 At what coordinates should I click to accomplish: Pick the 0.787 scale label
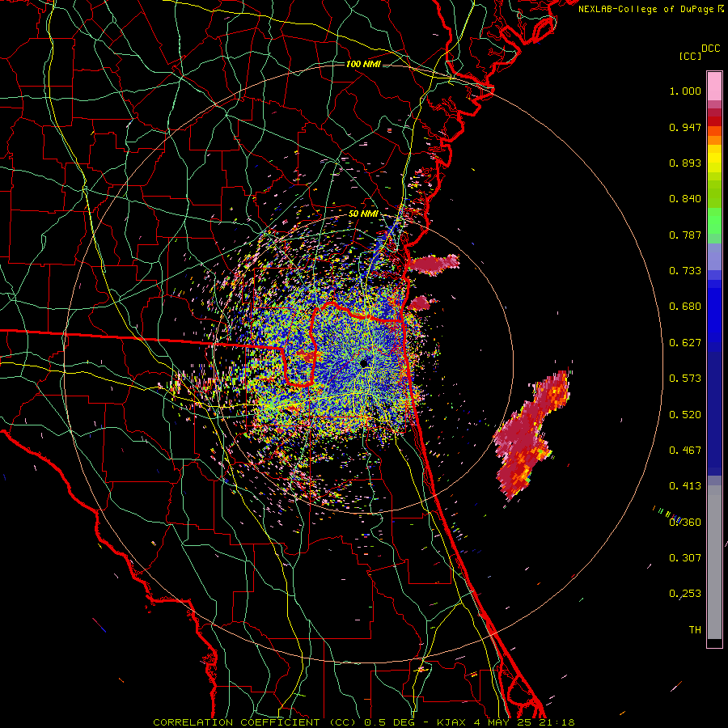click(x=685, y=235)
